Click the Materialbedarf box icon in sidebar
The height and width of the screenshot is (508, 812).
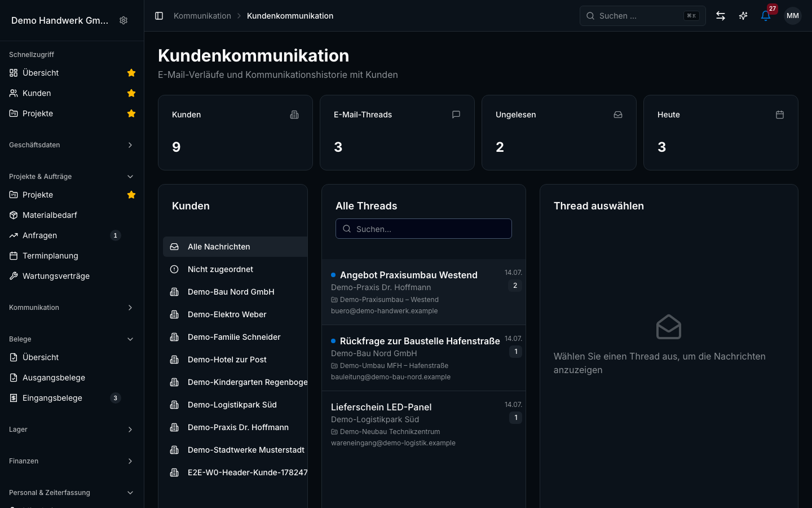[x=14, y=215]
